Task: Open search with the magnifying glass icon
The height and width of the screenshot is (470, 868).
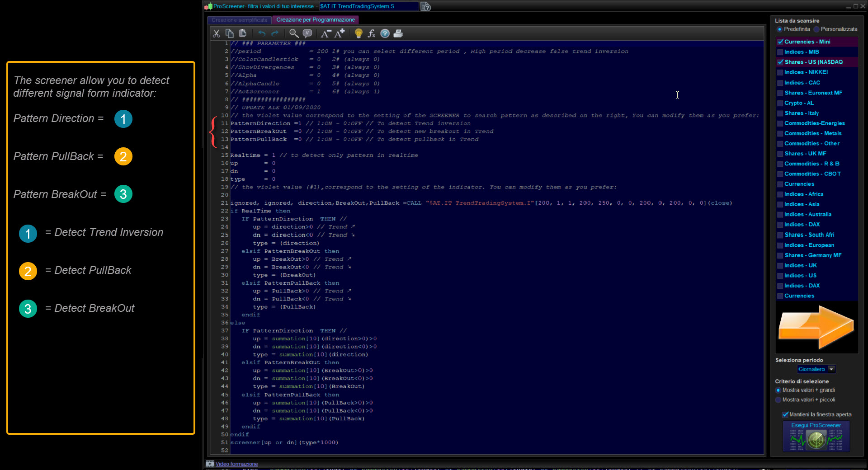Action: click(294, 33)
